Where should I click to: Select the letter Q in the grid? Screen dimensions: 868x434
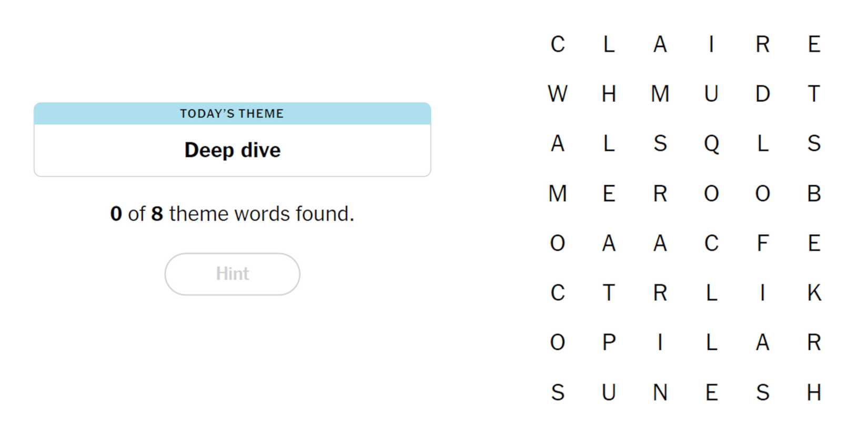(x=711, y=144)
